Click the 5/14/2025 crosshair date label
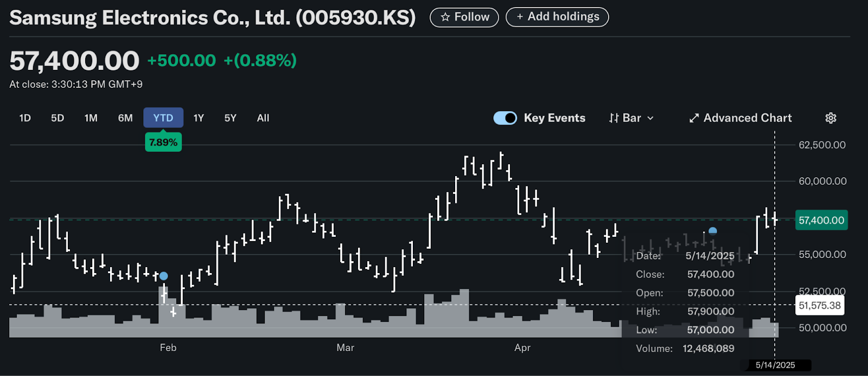Viewport: 868px width, 376px height. click(775, 365)
